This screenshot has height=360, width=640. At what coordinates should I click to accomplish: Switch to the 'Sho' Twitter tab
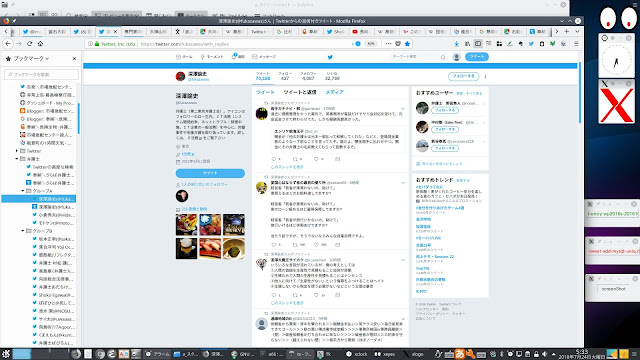[x=337, y=31]
